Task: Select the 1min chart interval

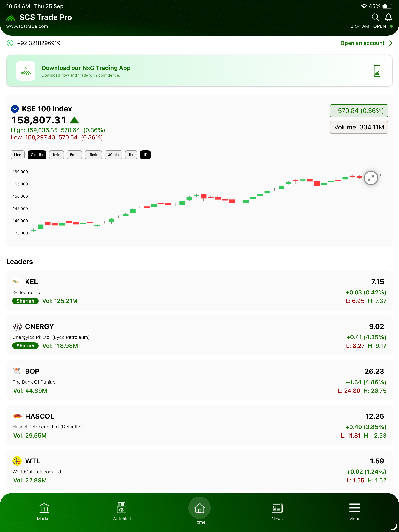Action: (x=56, y=155)
